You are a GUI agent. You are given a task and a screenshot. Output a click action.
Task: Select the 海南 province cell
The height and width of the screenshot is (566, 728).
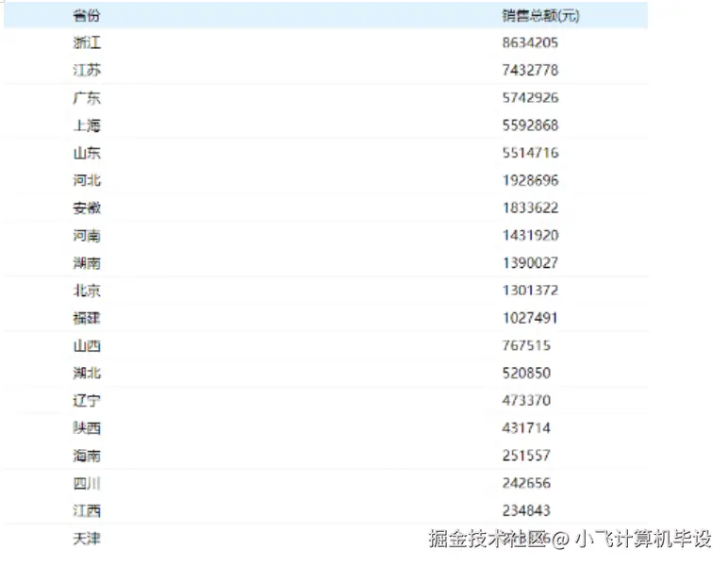(x=87, y=456)
